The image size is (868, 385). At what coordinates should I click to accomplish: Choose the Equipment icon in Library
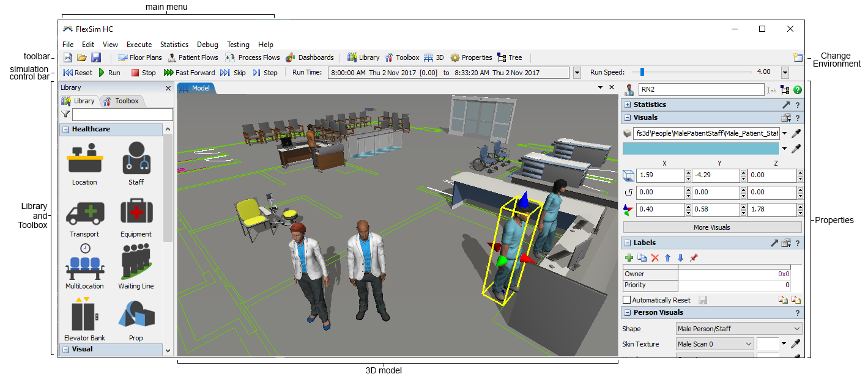click(136, 212)
